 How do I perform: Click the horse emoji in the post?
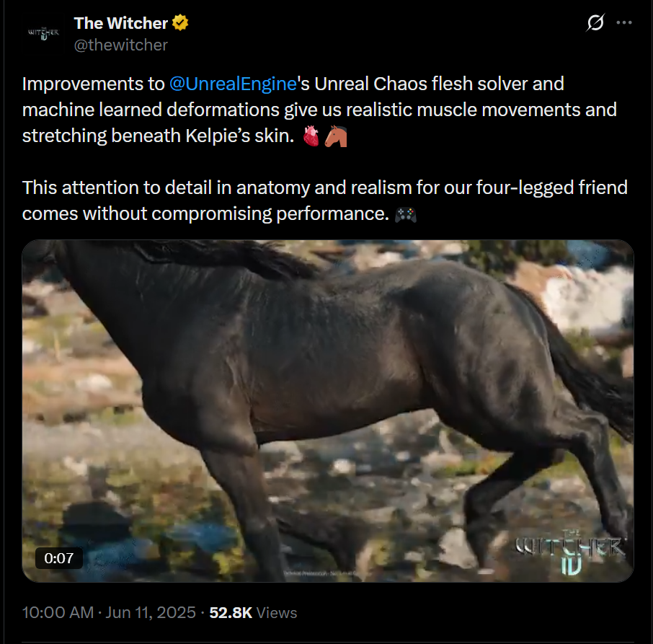(x=336, y=136)
